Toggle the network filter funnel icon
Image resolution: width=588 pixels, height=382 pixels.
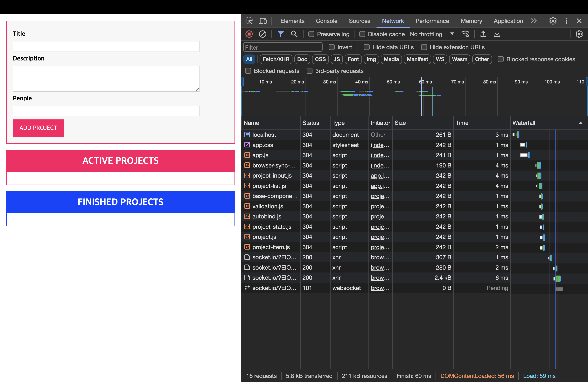(281, 34)
